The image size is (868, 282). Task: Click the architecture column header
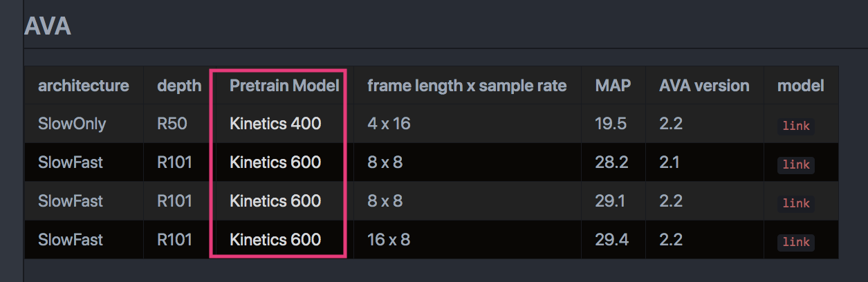coord(83,86)
